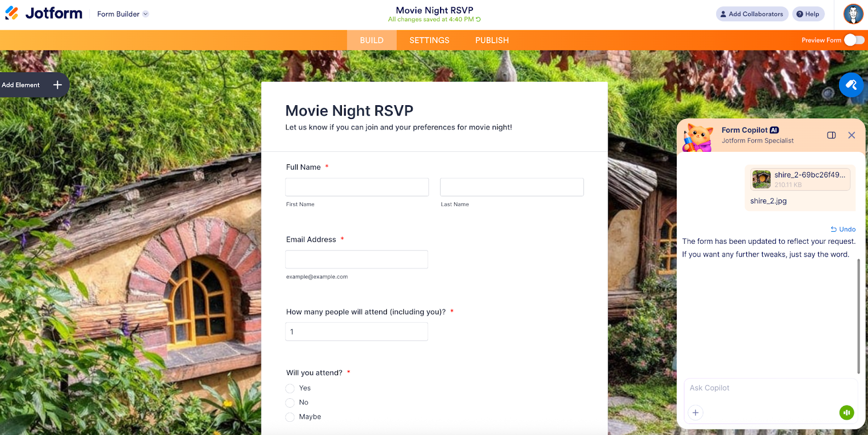Click the 'Will you attend?' label

coord(314,373)
